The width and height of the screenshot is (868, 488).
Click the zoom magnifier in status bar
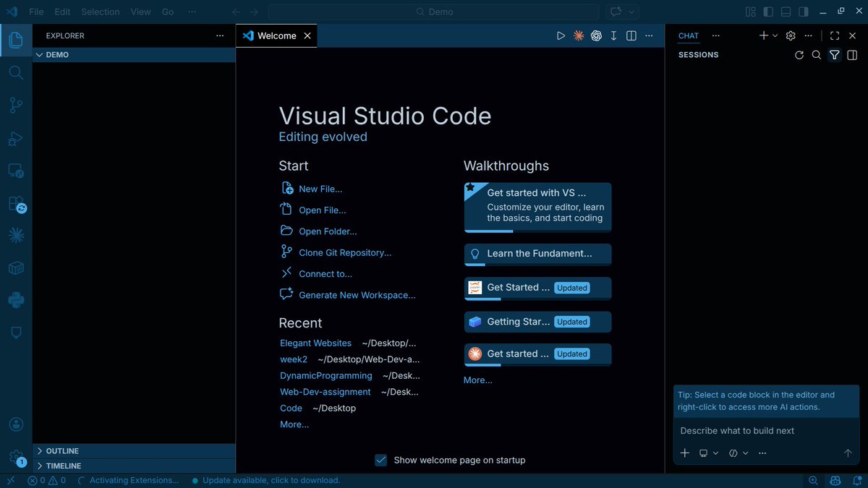pos(813,480)
